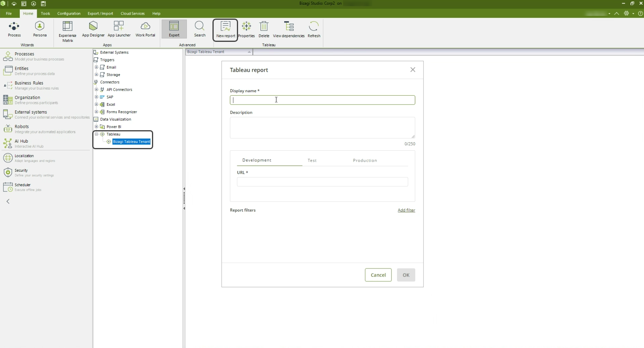Focus the Display name field
644x348 pixels.
click(323, 100)
